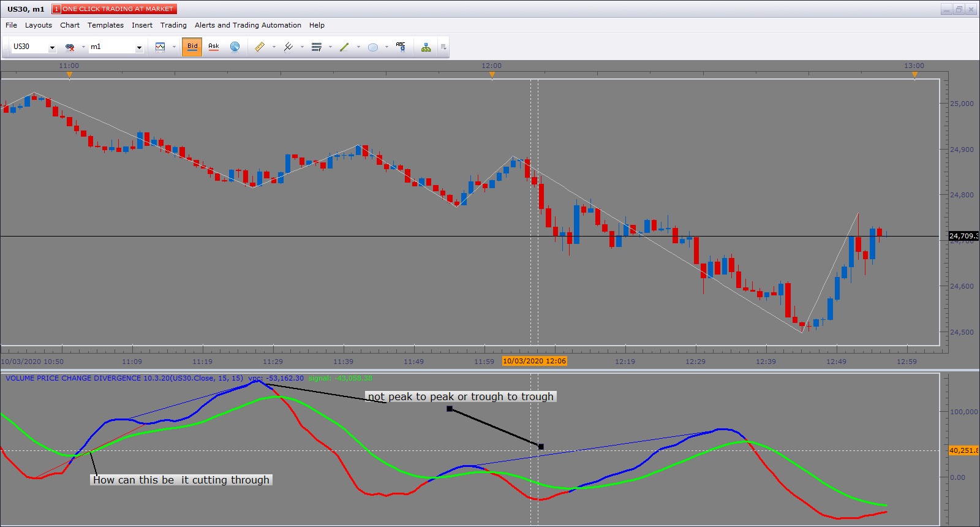Open Alerts and Trading Automation menu
Screen dimensions: 980x527
click(248, 25)
